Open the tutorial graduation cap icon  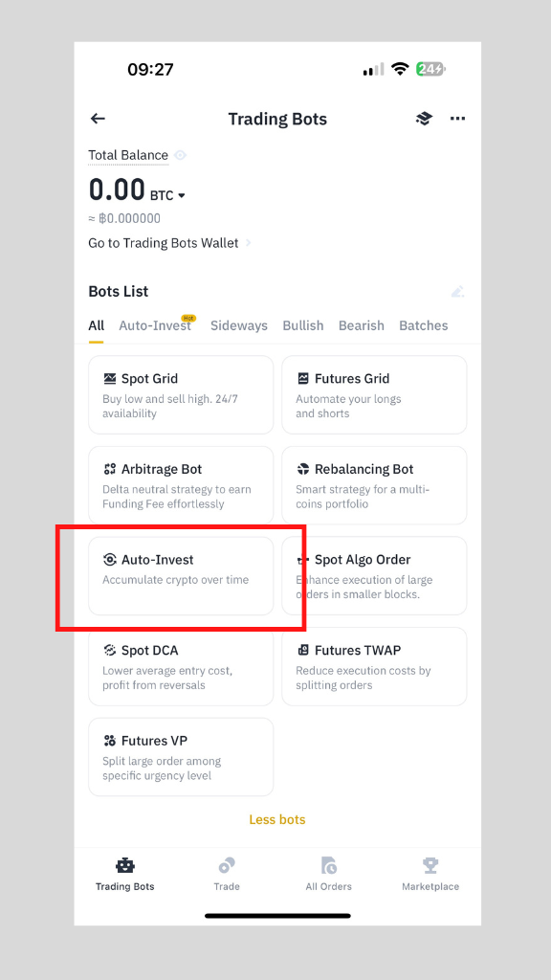tap(424, 118)
